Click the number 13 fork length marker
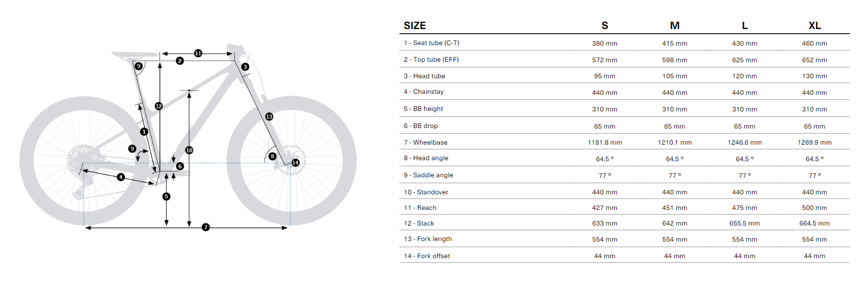868x281 pixels. [269, 117]
